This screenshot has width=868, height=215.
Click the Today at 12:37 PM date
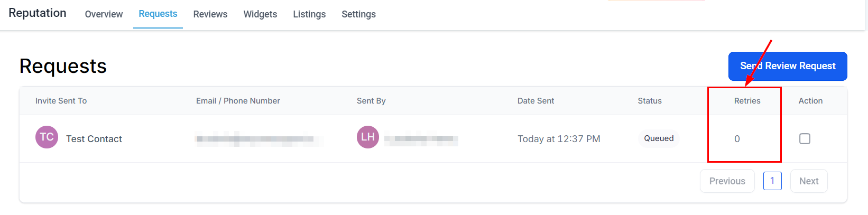(559, 139)
